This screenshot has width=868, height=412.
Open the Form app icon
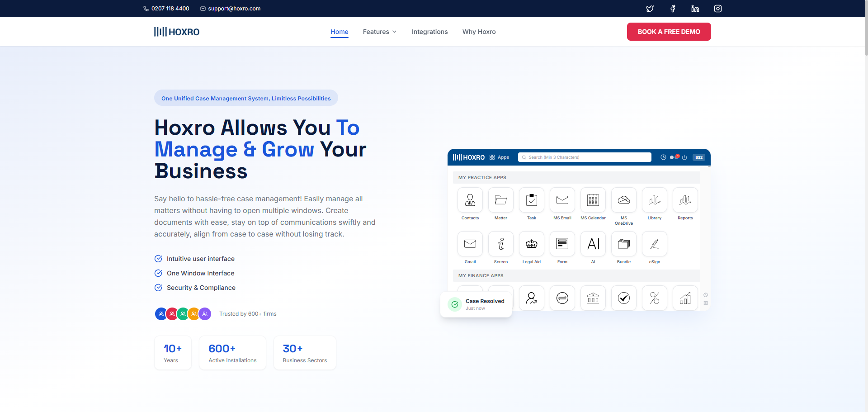pyautogui.click(x=562, y=244)
